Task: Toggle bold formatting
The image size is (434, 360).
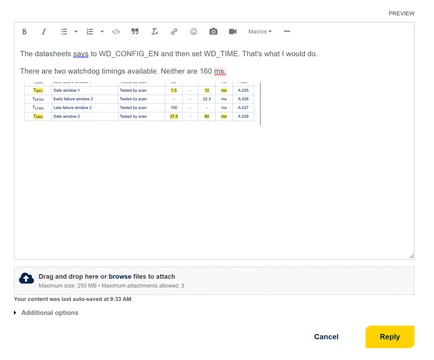Action: coord(24,32)
